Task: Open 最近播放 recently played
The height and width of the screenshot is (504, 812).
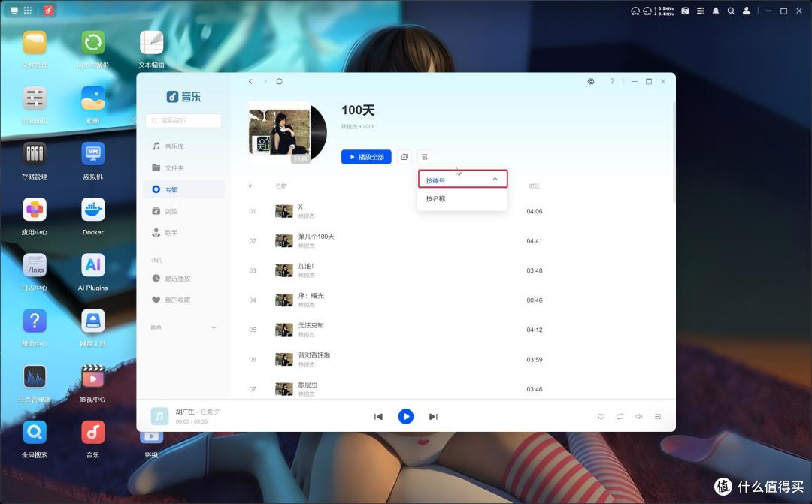Action: point(184,279)
